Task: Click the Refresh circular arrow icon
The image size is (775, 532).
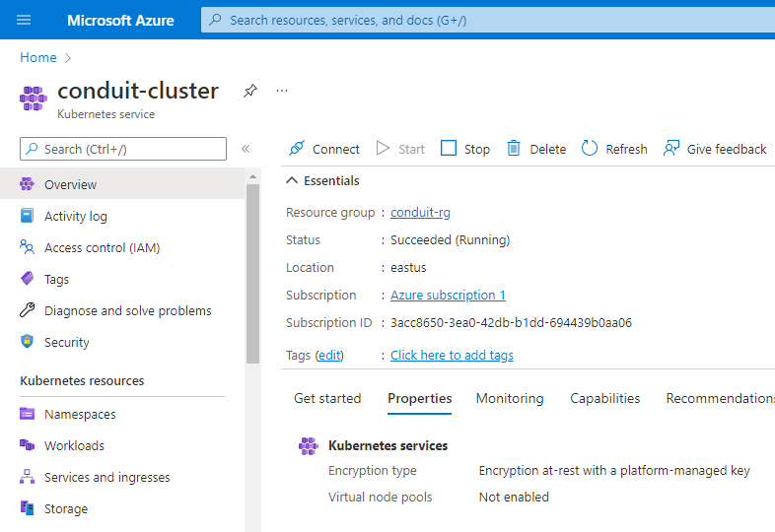Action: 590,148
